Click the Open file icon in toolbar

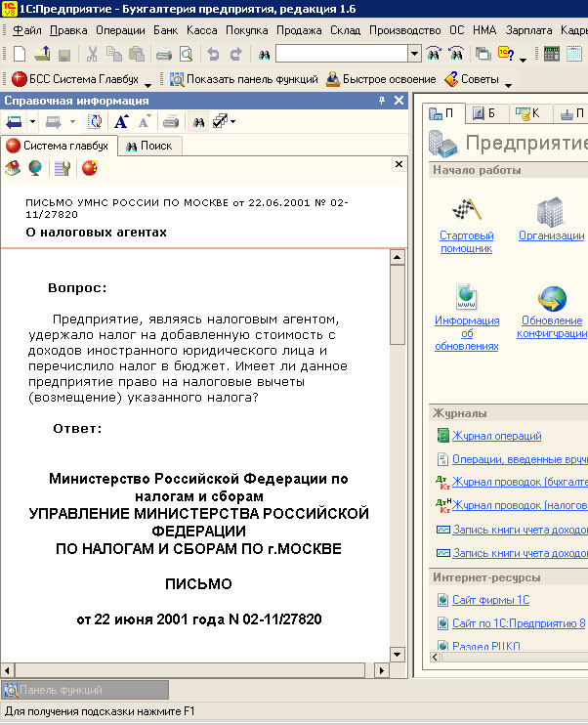(x=42, y=54)
